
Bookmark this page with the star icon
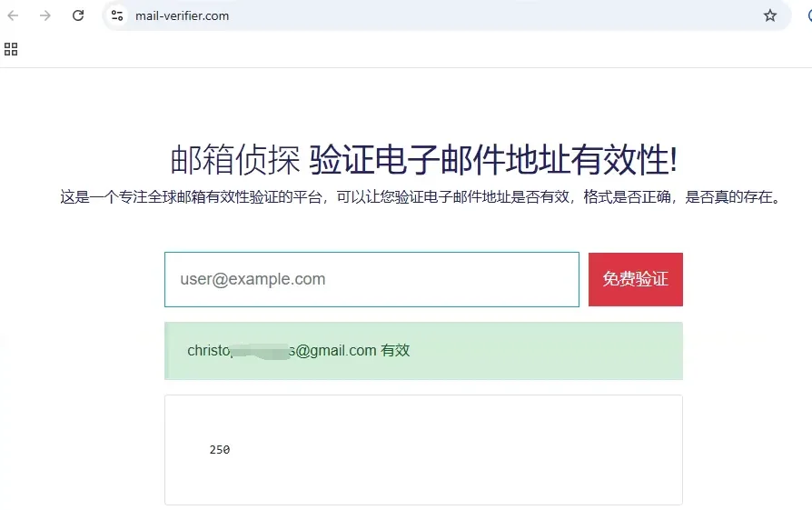[x=770, y=15]
